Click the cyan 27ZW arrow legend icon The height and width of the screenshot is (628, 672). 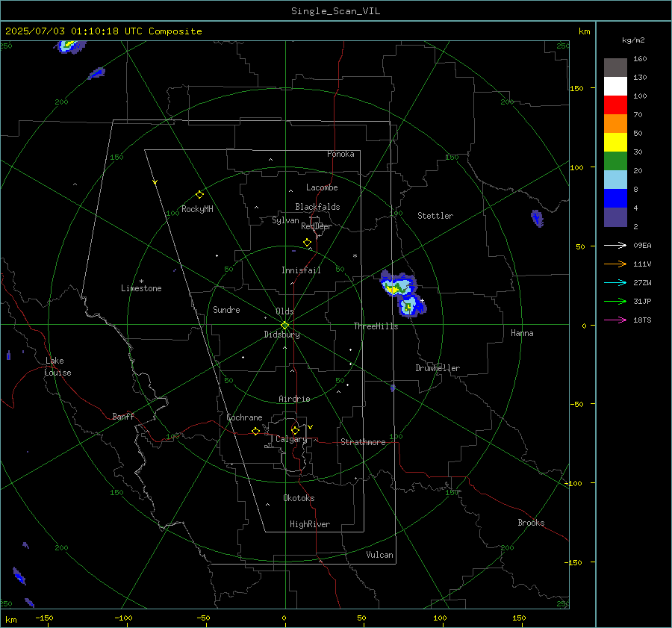[x=615, y=282]
